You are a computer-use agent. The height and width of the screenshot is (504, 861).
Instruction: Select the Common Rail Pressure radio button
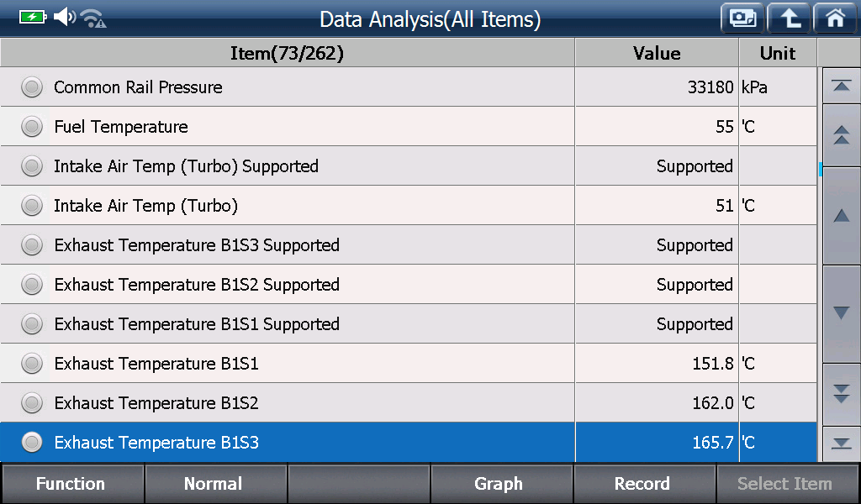click(32, 87)
